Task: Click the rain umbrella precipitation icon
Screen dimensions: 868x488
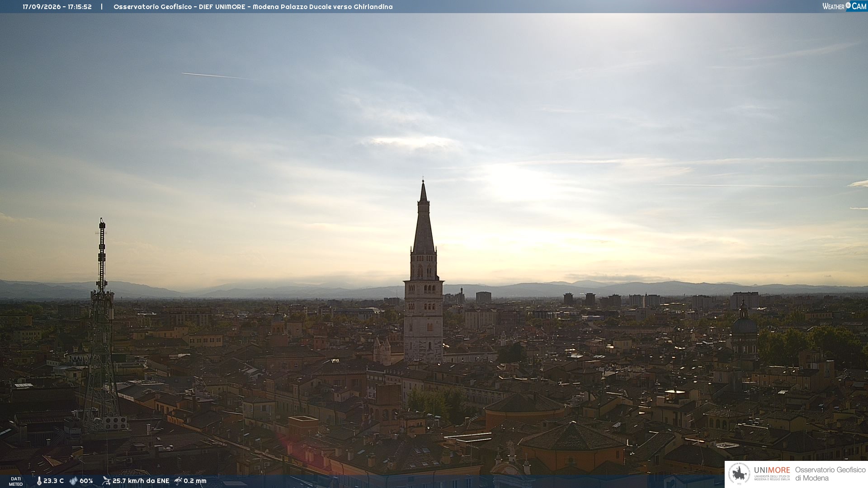Action: 178,481
